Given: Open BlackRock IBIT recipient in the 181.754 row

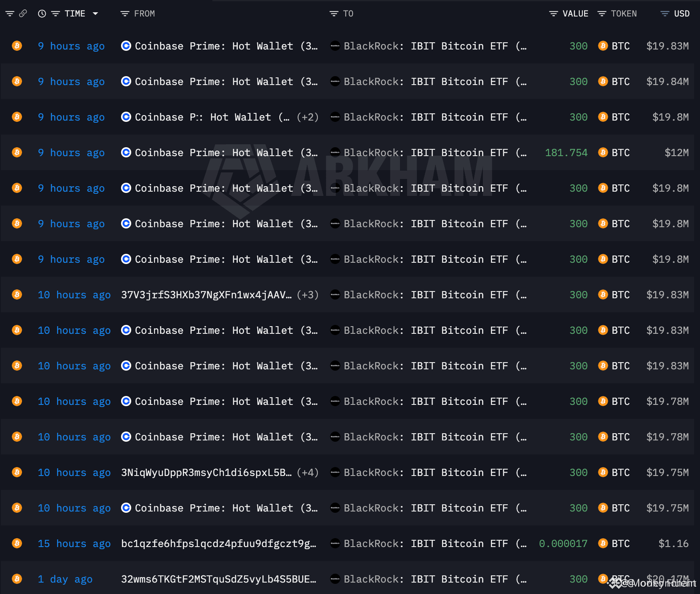Looking at the screenshot, I should [435, 153].
